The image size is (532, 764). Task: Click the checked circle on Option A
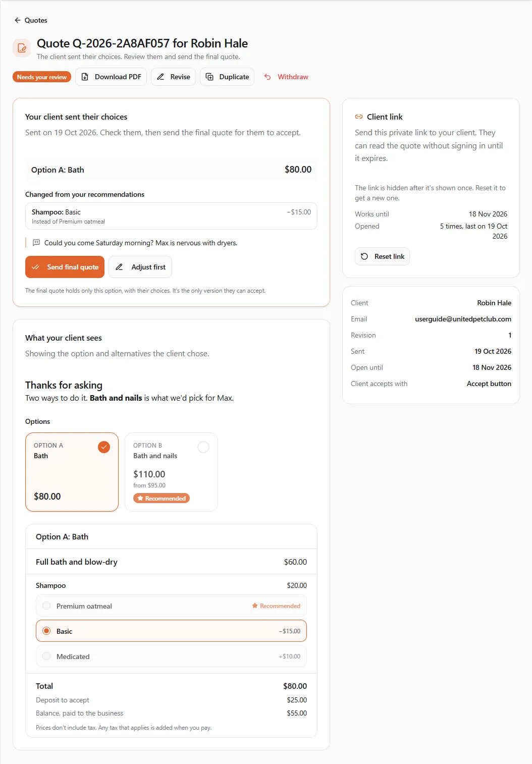104,447
